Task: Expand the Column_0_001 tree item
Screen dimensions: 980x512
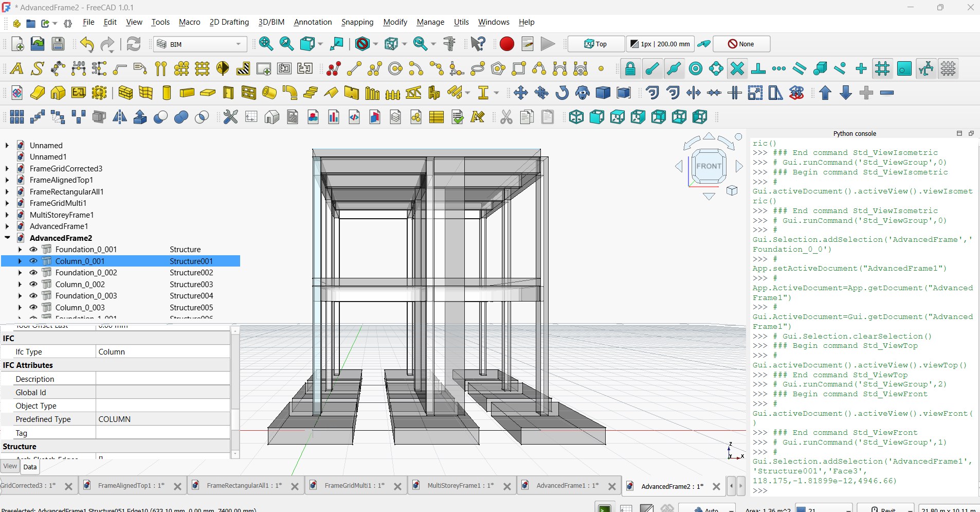Action: (20, 261)
